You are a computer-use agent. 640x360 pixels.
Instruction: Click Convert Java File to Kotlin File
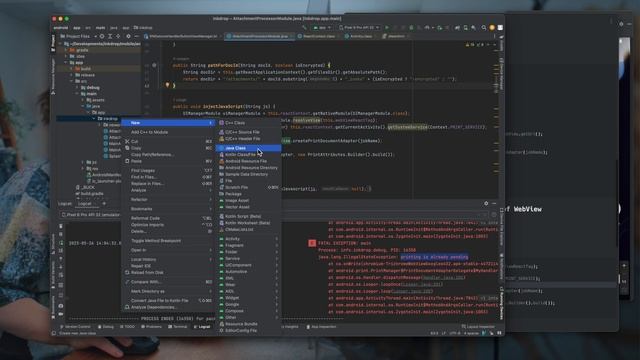[x=168, y=300]
